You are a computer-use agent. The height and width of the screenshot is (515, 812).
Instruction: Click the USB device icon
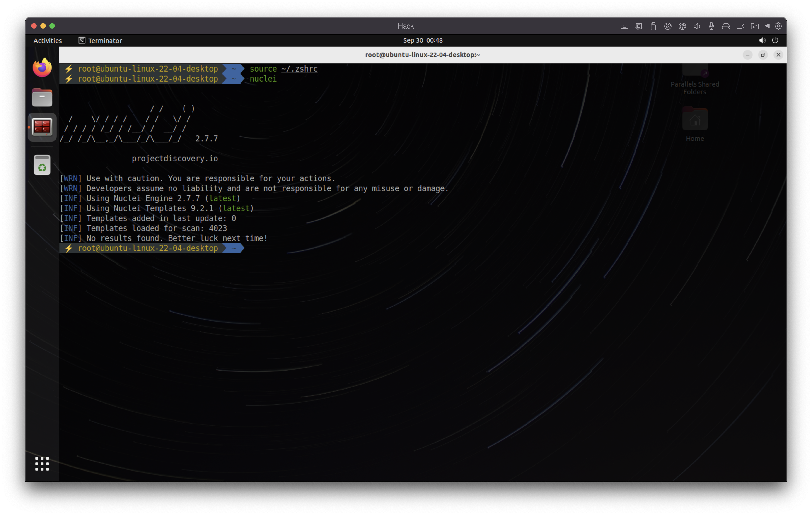click(653, 26)
